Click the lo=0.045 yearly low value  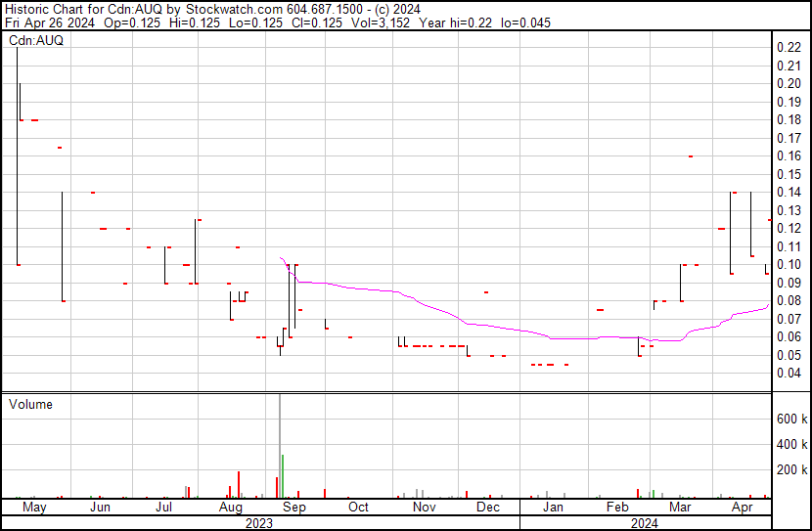pos(525,22)
